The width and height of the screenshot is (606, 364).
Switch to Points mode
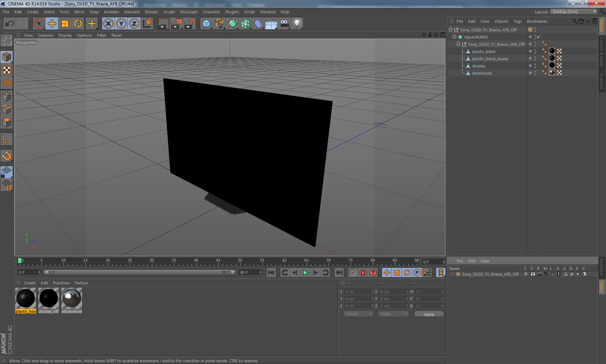pos(6,96)
